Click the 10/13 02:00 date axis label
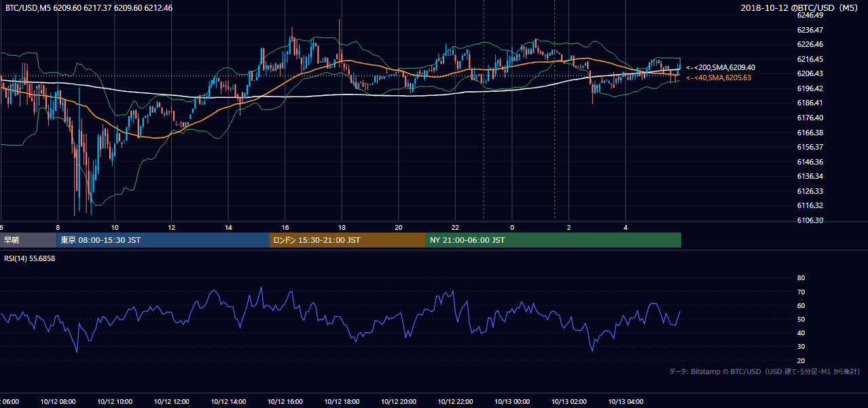Screen dimensions: 868x408 click(568, 401)
